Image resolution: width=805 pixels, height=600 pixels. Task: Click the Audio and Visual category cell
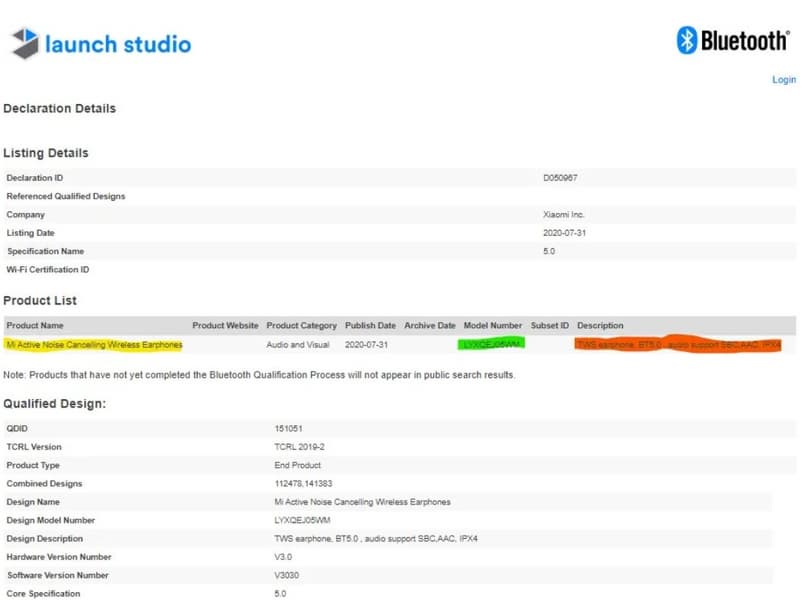click(x=301, y=345)
